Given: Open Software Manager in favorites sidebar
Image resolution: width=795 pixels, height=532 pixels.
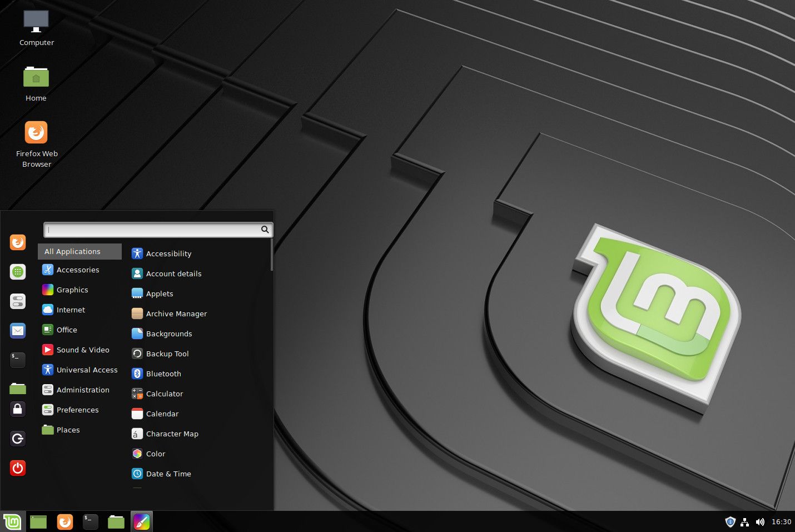Looking at the screenshot, I should click(18, 272).
